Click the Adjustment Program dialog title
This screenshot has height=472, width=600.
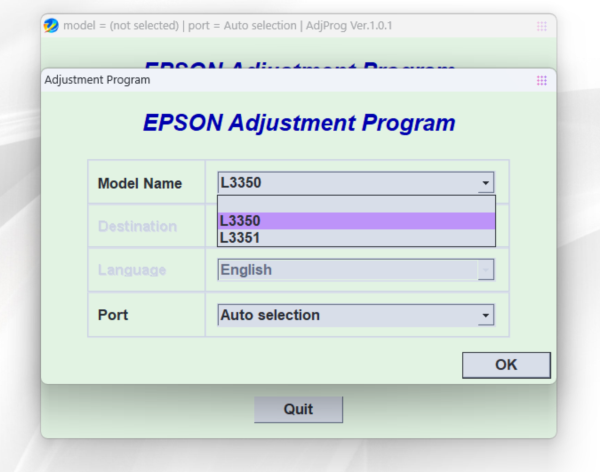click(x=97, y=80)
